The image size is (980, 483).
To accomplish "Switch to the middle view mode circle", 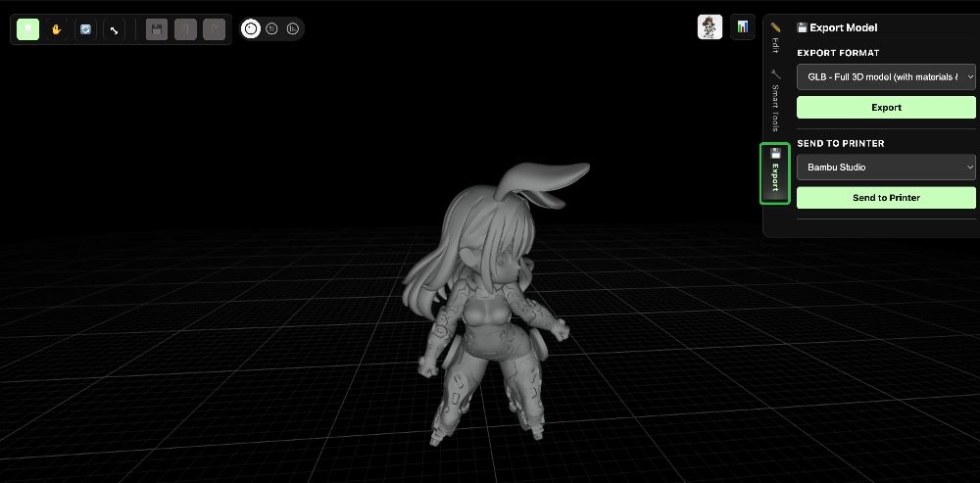I will tap(271, 28).
